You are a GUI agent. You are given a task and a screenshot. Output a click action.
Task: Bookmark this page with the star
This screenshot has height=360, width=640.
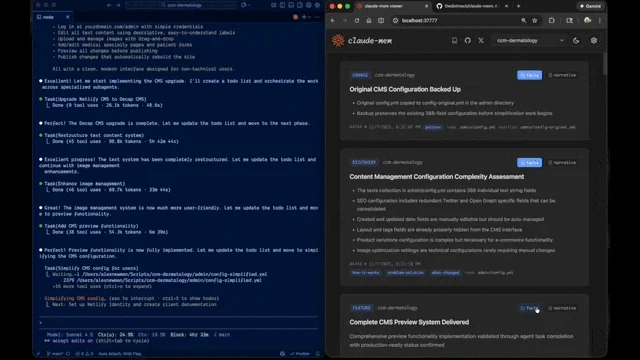(535, 20)
